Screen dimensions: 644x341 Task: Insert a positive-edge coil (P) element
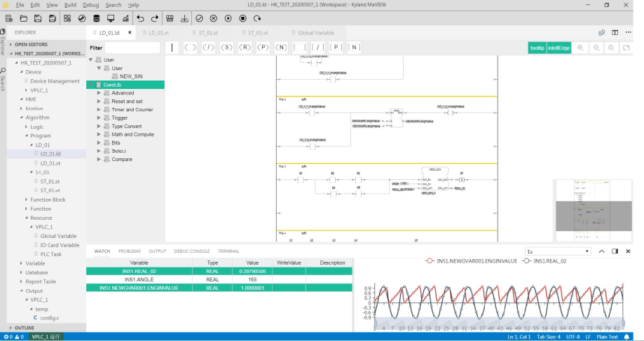[x=263, y=48]
